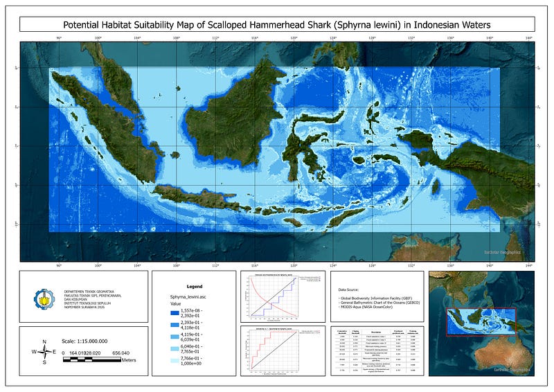Click the 'Meters' unit label
Viewport: 554px width, 392px height.
(x=129, y=361)
